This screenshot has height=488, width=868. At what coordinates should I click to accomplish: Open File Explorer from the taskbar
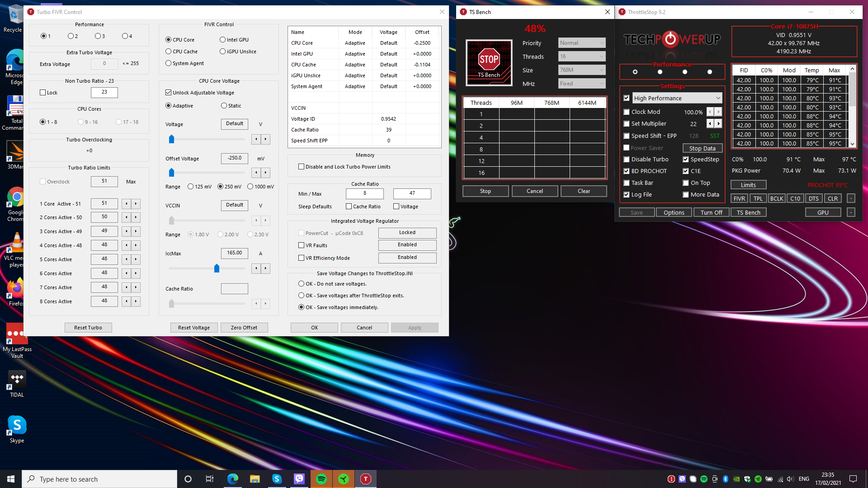tap(255, 479)
